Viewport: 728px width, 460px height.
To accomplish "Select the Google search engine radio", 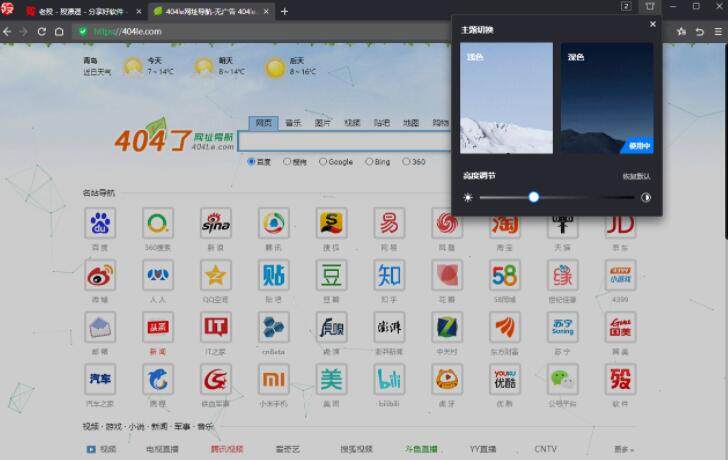I will (323, 162).
